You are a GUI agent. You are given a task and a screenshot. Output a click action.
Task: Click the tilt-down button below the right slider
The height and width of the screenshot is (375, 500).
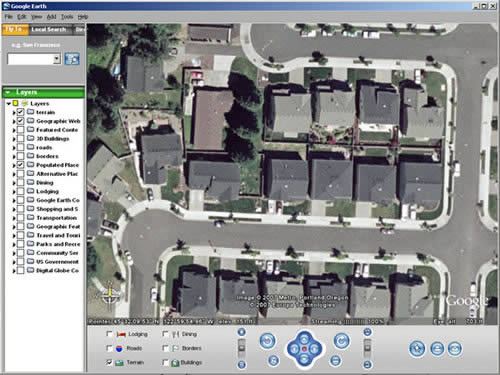[367, 365]
